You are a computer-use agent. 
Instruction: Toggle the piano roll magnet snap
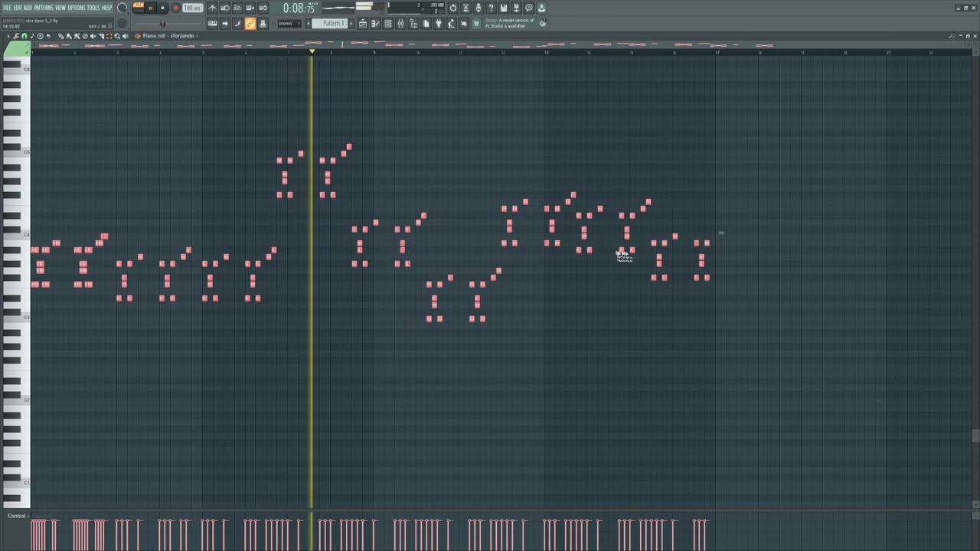tap(24, 36)
